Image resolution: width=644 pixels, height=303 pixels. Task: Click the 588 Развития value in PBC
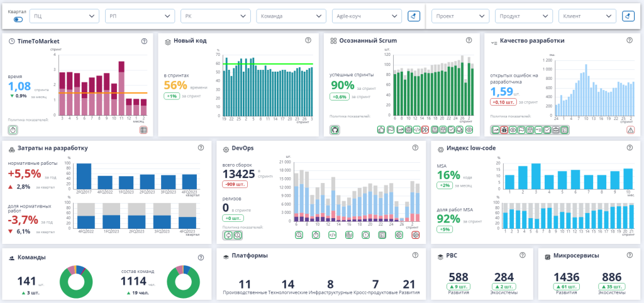pyautogui.click(x=460, y=277)
